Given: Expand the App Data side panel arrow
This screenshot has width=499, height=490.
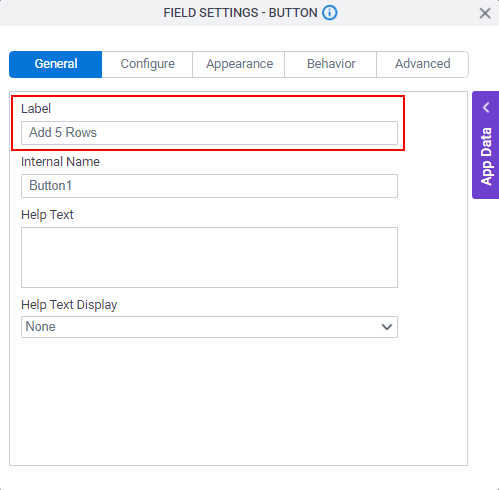Looking at the screenshot, I should click(486, 108).
